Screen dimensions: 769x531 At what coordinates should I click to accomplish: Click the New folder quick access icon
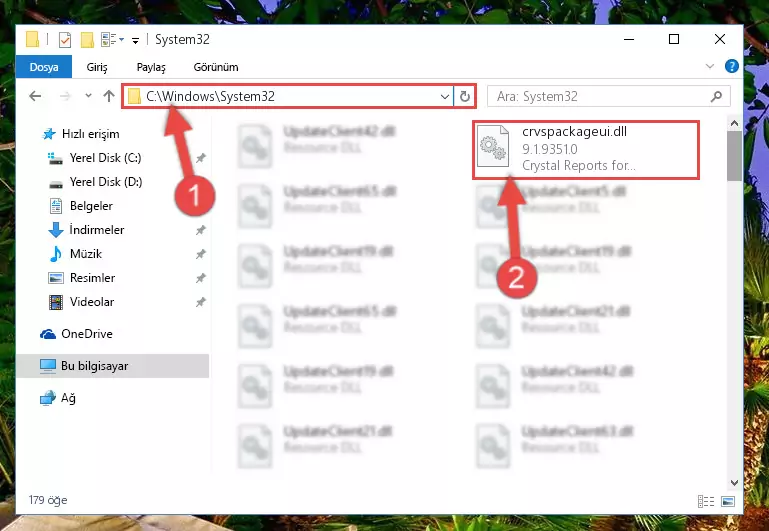tap(87, 40)
